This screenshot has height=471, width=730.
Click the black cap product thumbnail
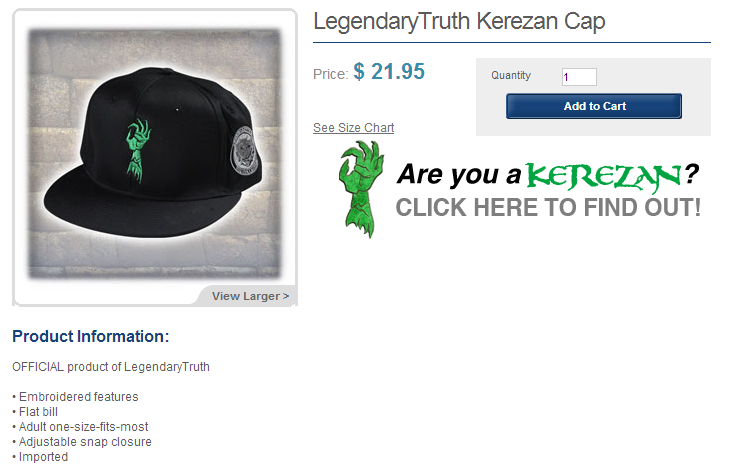155,154
